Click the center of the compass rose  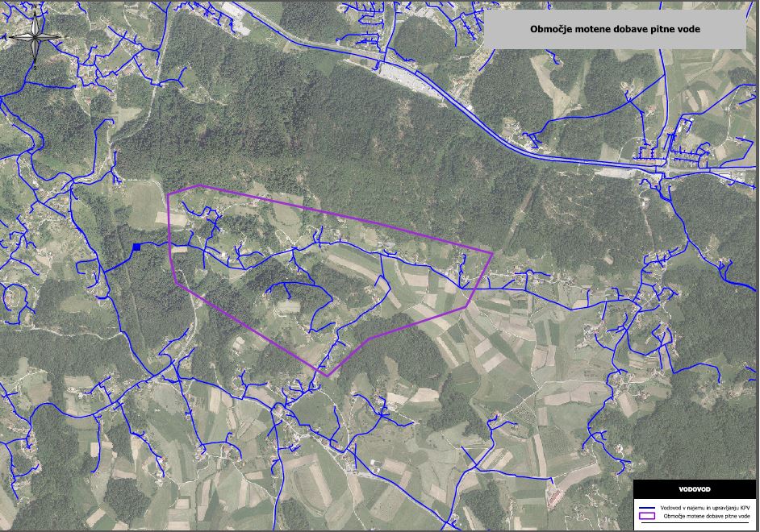pos(34,36)
